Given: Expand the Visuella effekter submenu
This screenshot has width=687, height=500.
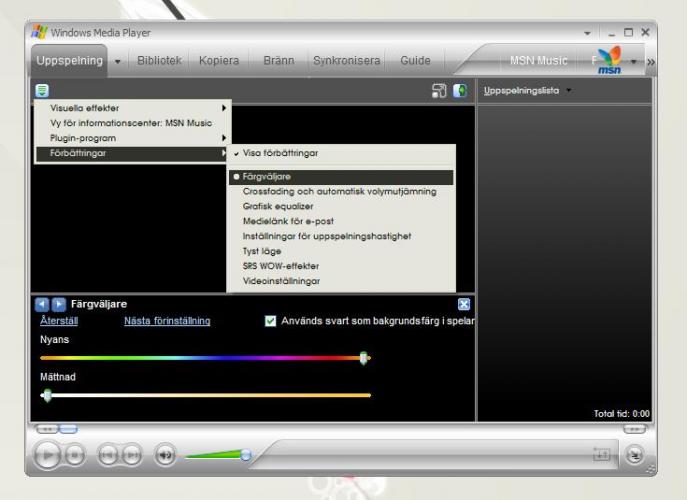Looking at the screenshot, I should 132,107.
